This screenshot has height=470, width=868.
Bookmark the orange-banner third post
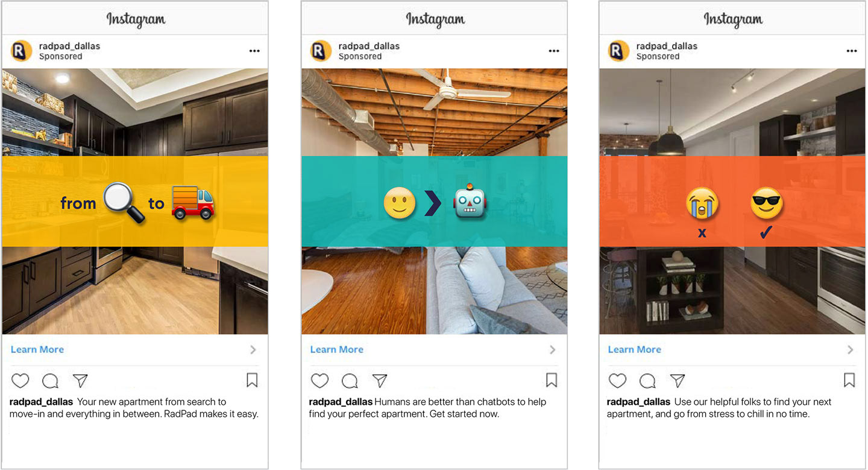pos(849,380)
